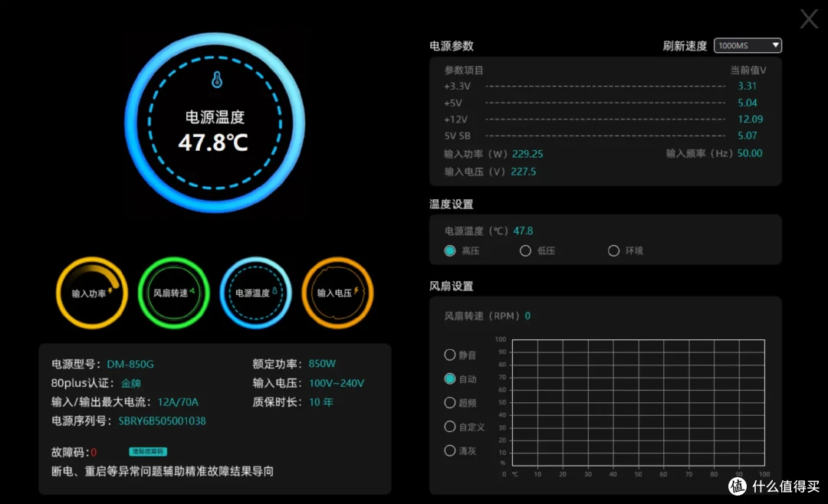The image size is (828, 504).
Task: Click the thermometer icon in the large temperature dial
Action: [x=216, y=80]
